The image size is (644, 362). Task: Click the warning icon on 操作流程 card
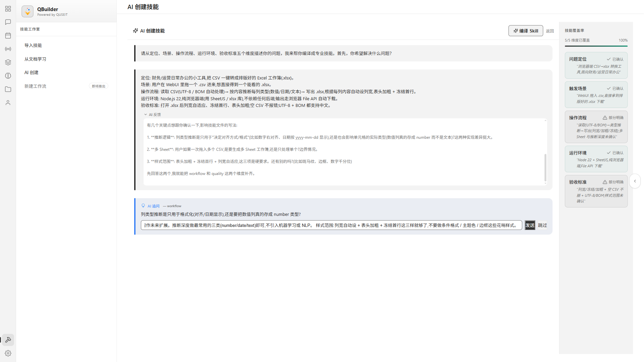605,118
